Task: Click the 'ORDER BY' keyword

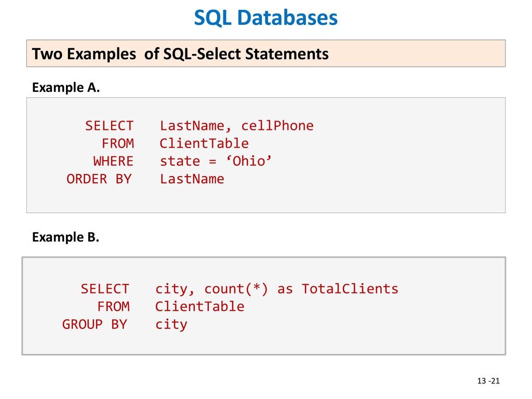Action: [x=99, y=179]
